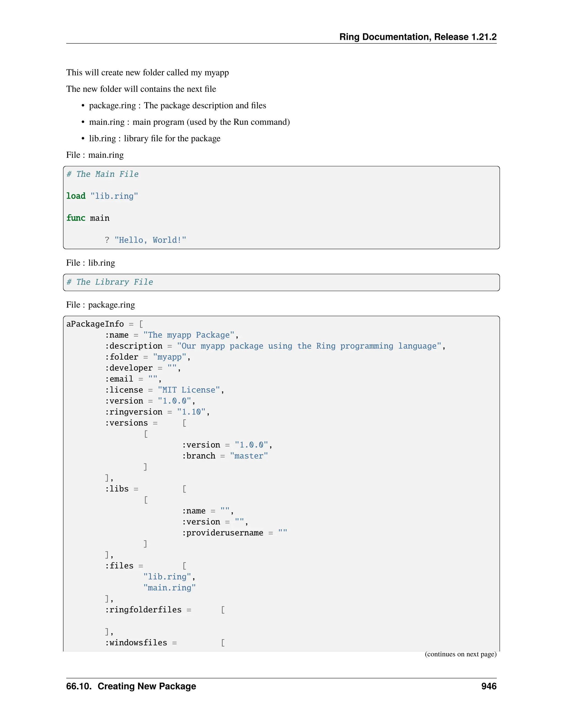Screen dimensions: 563x728
Task: Click the :ringfolderfiles attribute
Action: click(144, 610)
